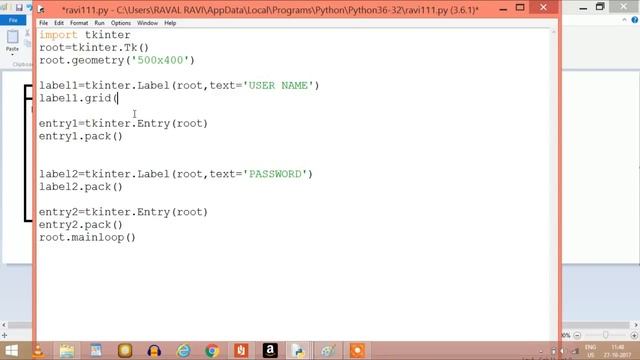Click the 'label1.grid(' line
The height and width of the screenshot is (360, 640).
(x=78, y=98)
